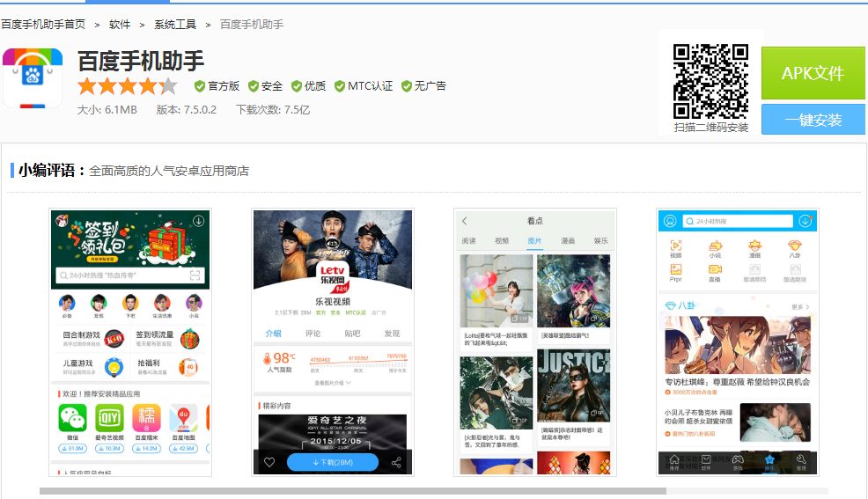Open the 系统工具 breadcrumb link
This screenshot has width=868, height=499.
pyautogui.click(x=176, y=25)
